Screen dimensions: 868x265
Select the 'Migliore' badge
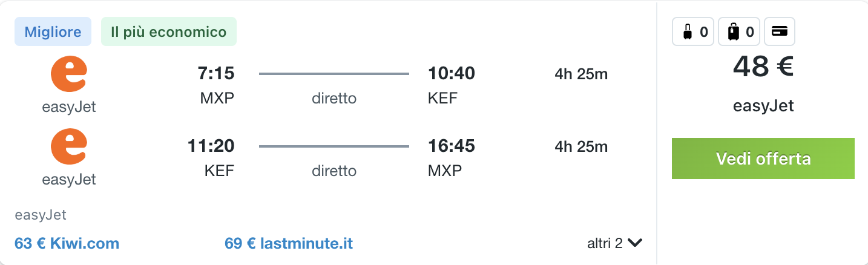(x=53, y=31)
